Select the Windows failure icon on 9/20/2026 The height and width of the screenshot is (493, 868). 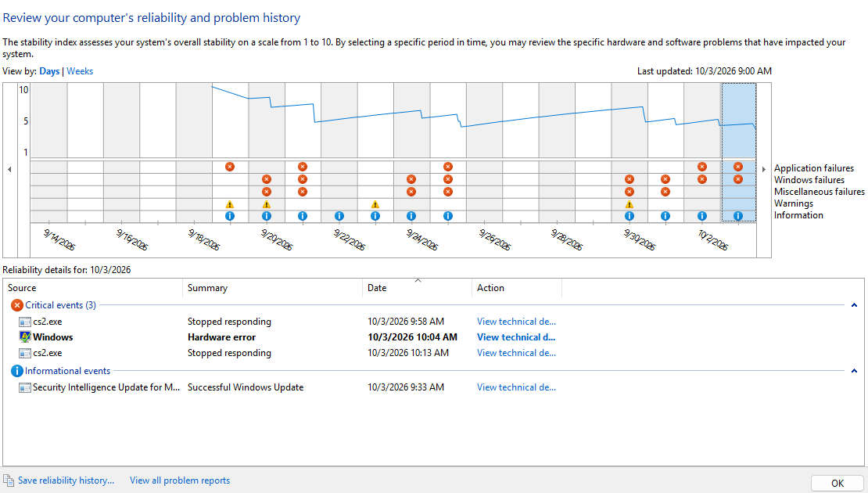[x=267, y=179]
